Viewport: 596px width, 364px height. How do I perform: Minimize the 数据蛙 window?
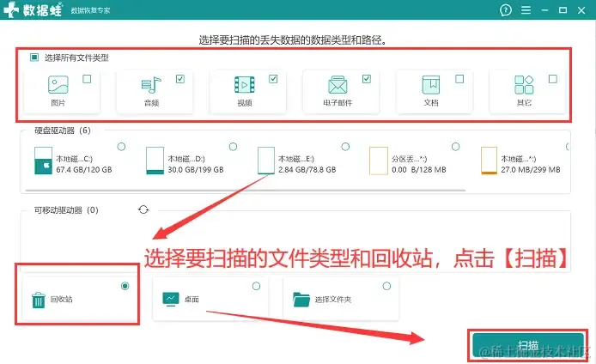pyautogui.click(x=544, y=10)
